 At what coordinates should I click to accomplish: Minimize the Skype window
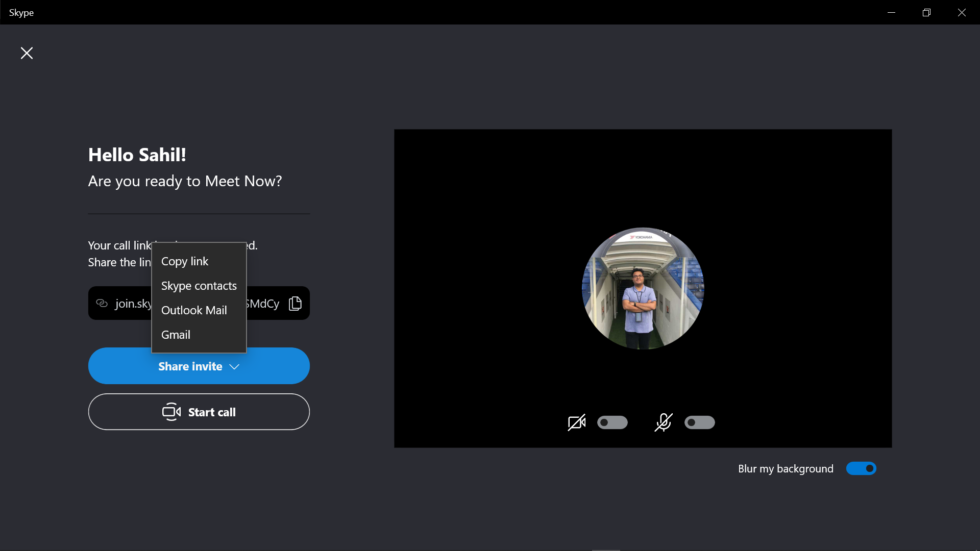[891, 12]
